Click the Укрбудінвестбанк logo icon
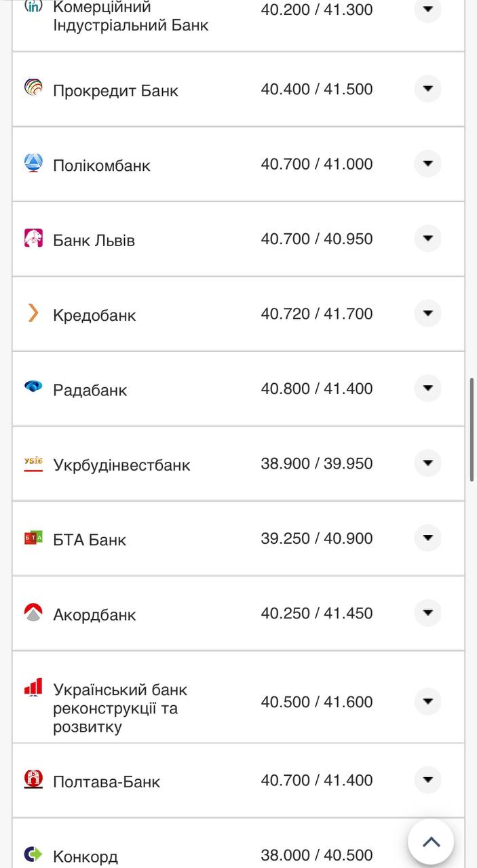 pyautogui.click(x=33, y=463)
